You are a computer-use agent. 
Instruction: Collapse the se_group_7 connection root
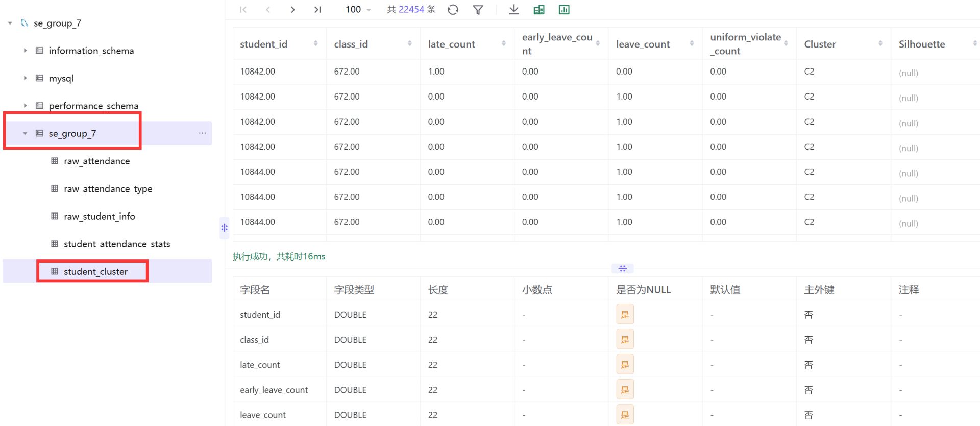(10, 23)
